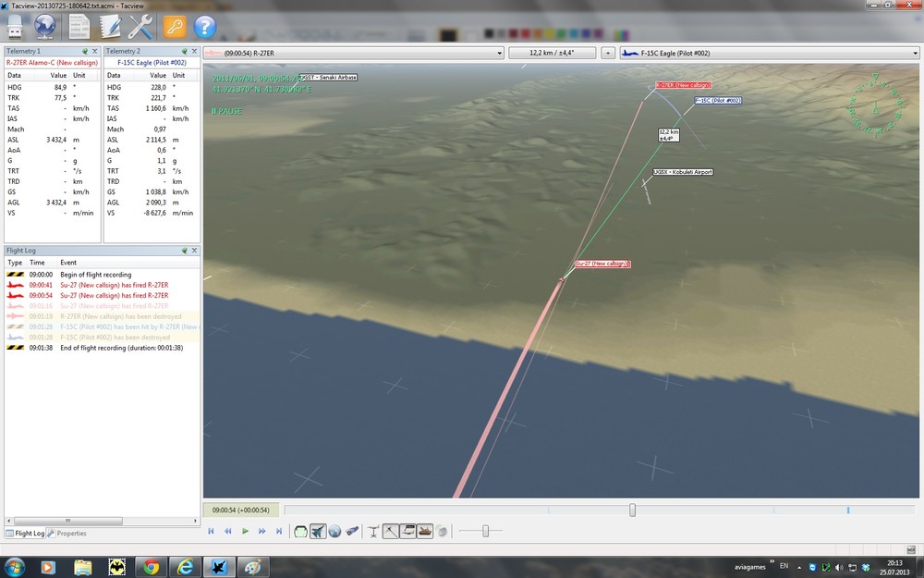Click the Senaki Airbase label in 3D view
The width and height of the screenshot is (924, 578).
[x=328, y=78]
